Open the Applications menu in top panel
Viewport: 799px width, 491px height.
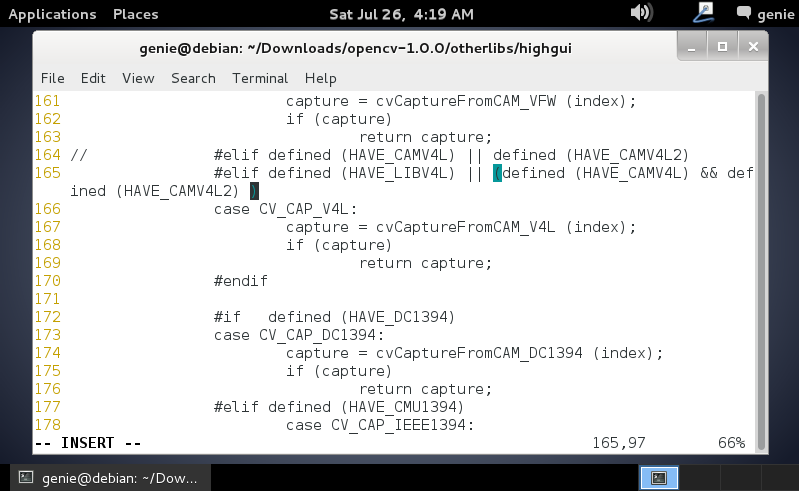(x=52, y=14)
